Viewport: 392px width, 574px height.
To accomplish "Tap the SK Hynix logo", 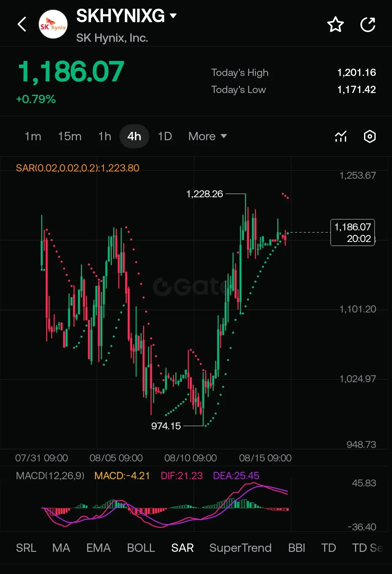I will coord(53,24).
